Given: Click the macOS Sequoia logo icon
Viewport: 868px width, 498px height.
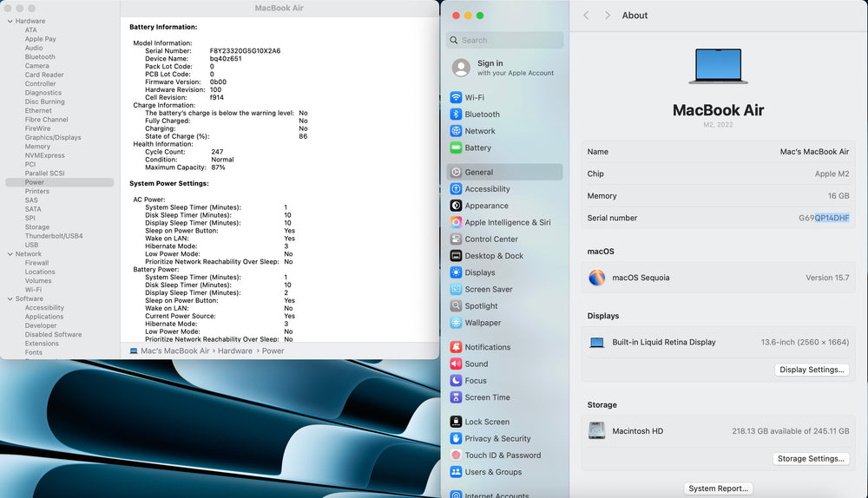Looking at the screenshot, I should pos(597,278).
